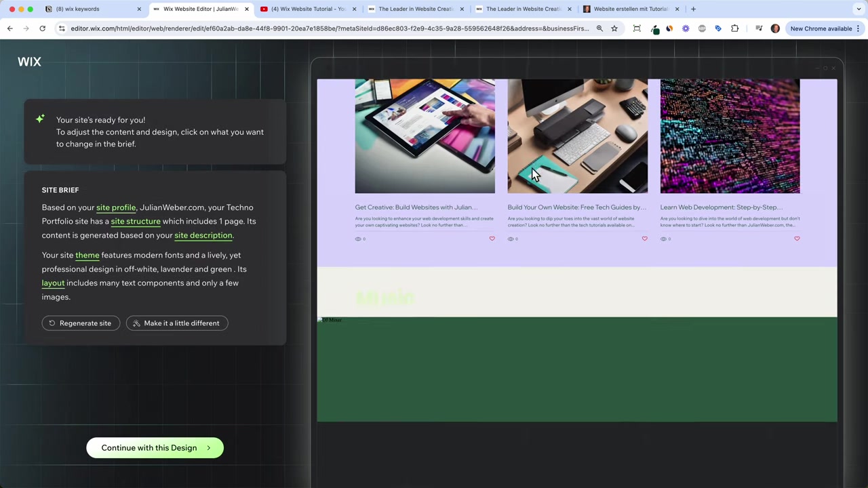
Task: Open the site profile link
Action: [116, 207]
